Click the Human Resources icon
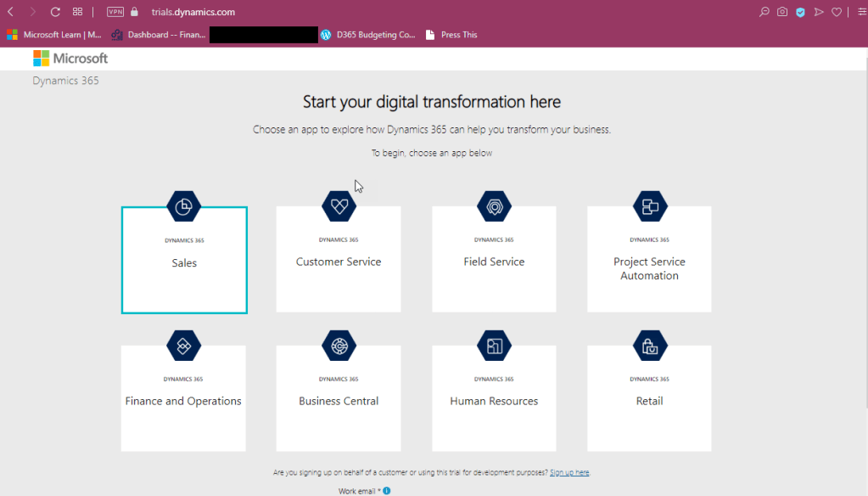 pos(494,346)
